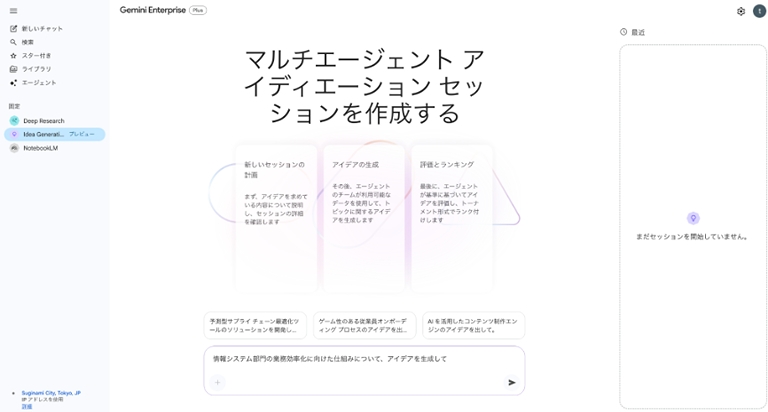Click the 固定 section label in sidebar
768x412 pixels.
pyautogui.click(x=14, y=106)
